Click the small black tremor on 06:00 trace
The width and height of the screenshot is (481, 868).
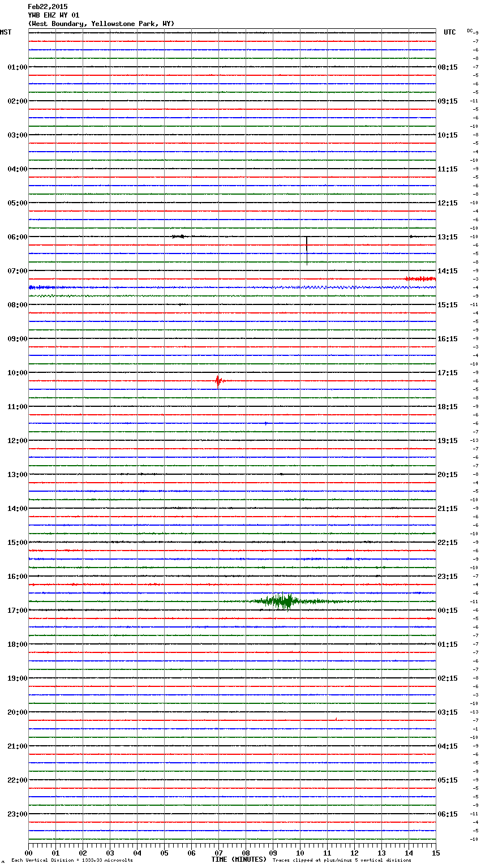[x=178, y=237]
